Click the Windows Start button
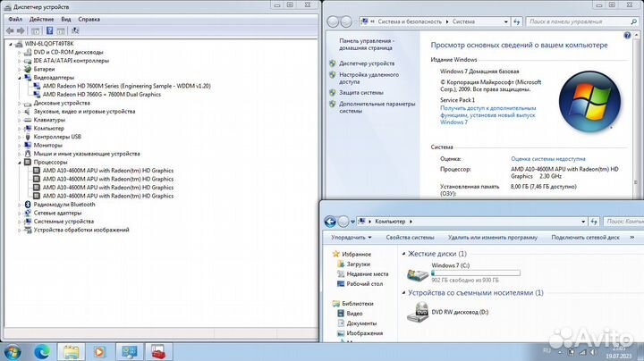Image resolution: width=644 pixels, height=361 pixels. click(12, 352)
